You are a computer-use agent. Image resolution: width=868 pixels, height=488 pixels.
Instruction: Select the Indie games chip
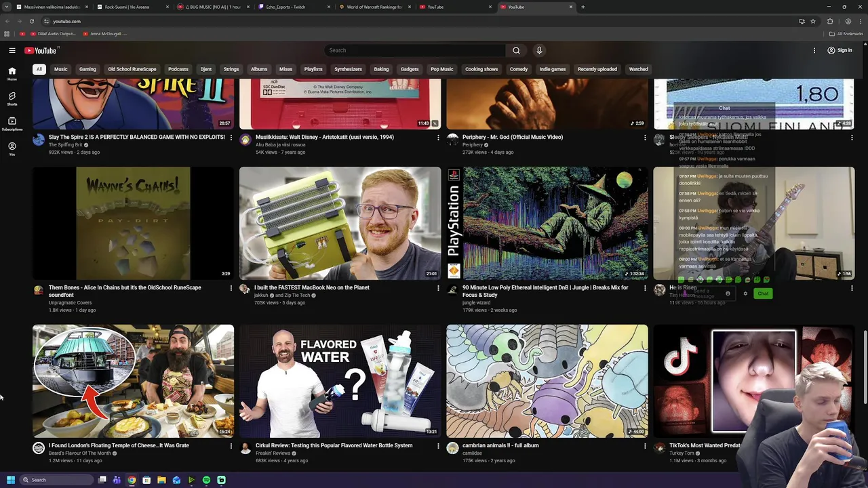point(553,69)
